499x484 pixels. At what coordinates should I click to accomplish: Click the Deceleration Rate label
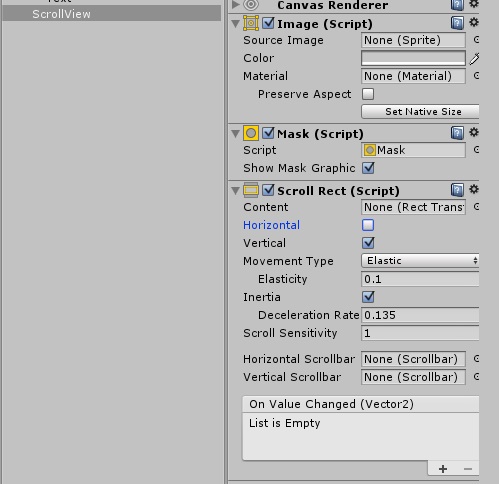(308, 315)
